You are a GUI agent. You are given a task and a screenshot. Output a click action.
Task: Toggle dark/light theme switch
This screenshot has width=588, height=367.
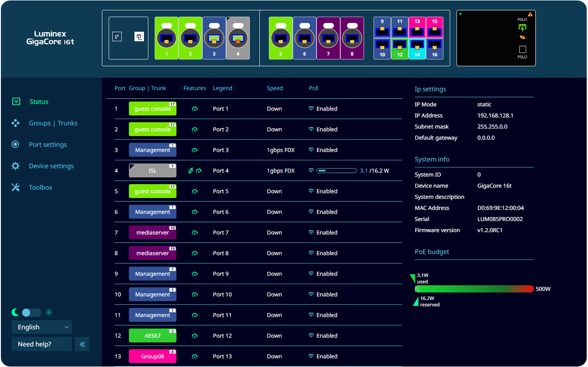click(31, 313)
